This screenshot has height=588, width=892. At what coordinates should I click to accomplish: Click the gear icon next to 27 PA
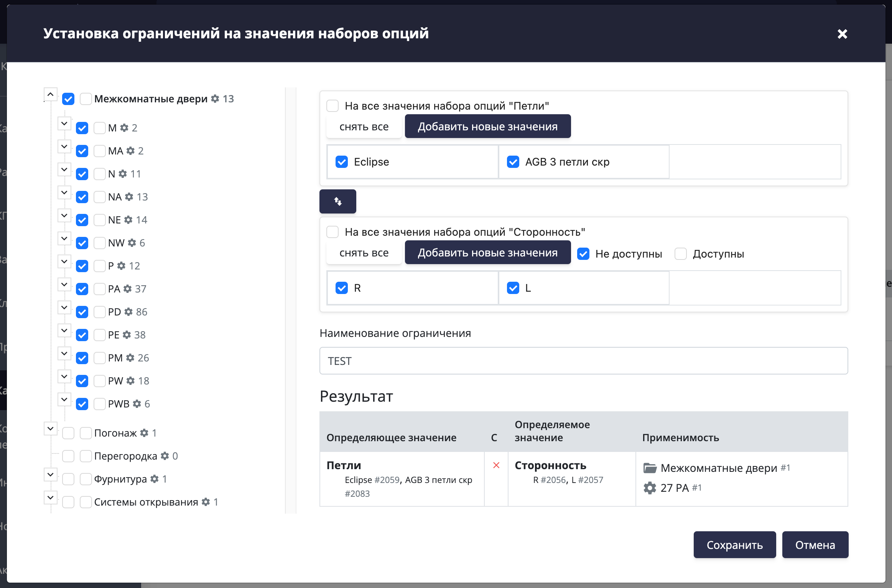click(x=650, y=488)
